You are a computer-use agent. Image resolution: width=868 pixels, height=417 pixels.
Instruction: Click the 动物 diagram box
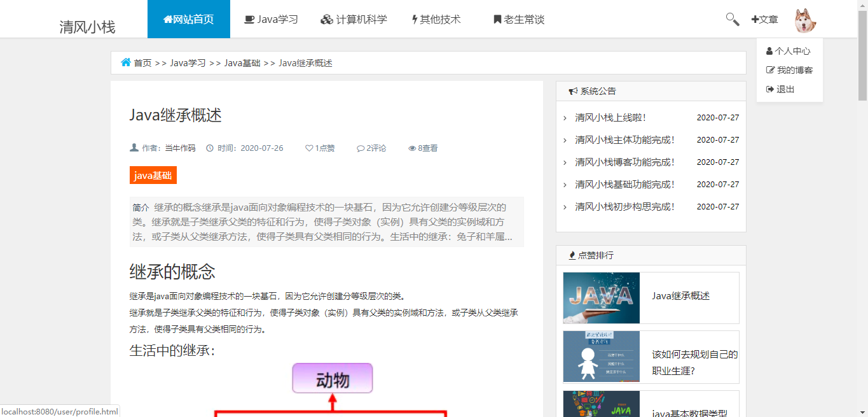(333, 378)
